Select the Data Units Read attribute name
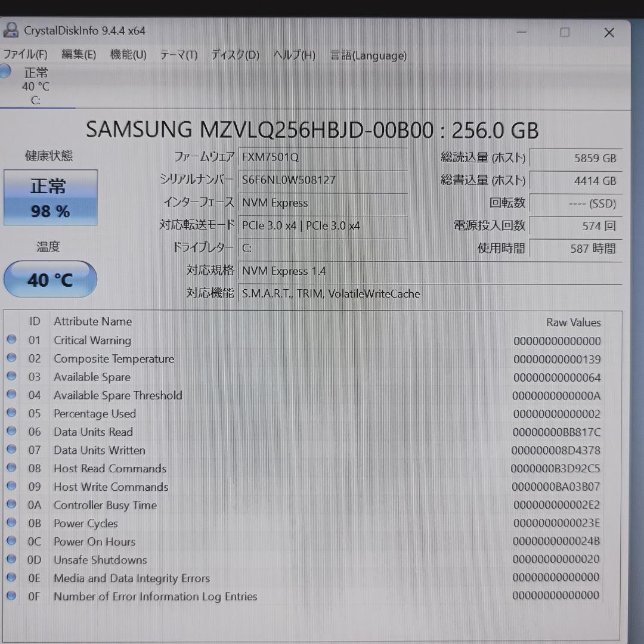Screen dimensions: 644x644 tap(93, 432)
